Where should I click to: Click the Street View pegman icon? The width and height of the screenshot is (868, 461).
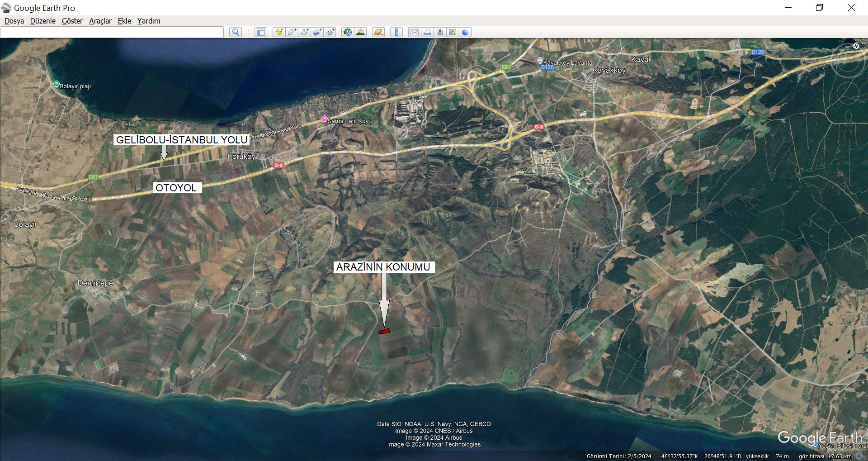pos(848,117)
